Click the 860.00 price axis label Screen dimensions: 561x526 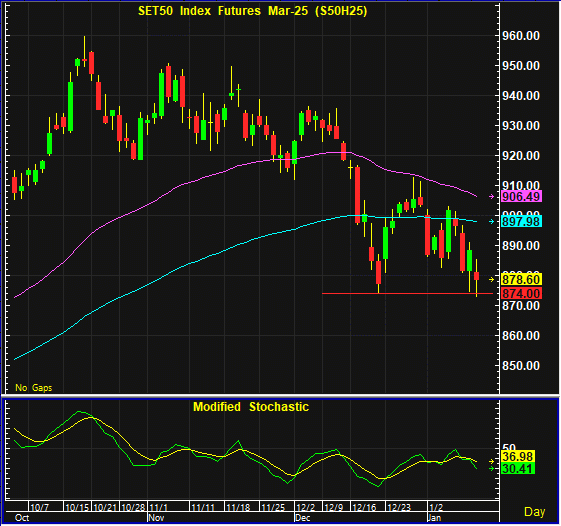521,336
